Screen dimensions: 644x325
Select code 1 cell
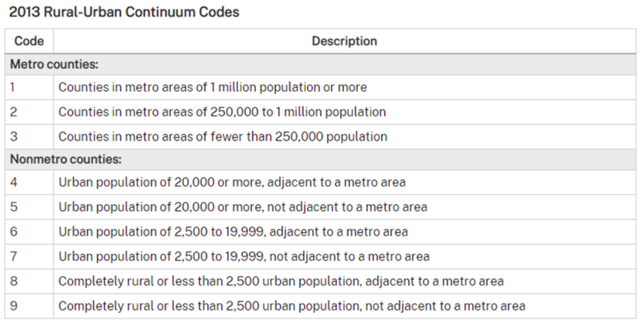coord(29,87)
